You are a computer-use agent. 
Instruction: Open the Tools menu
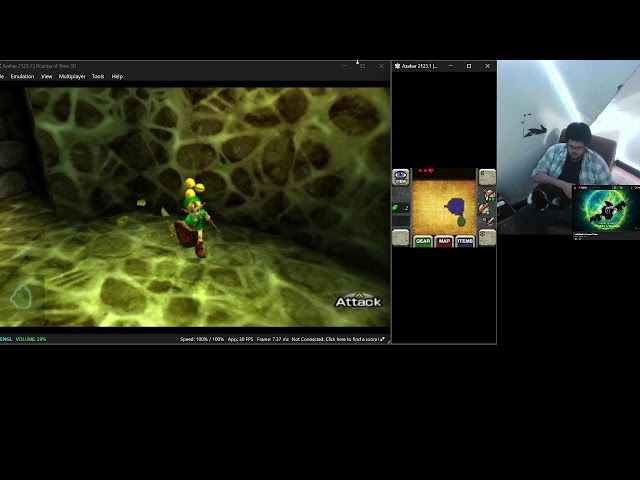point(98,76)
